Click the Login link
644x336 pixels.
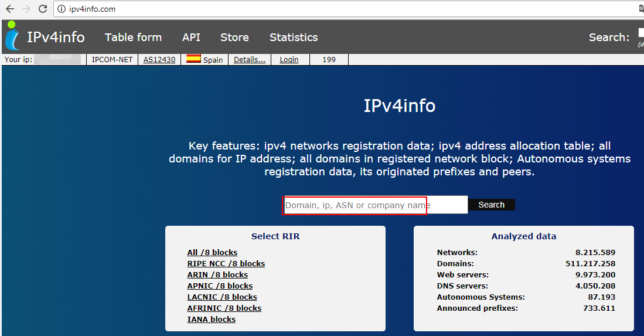click(x=289, y=60)
